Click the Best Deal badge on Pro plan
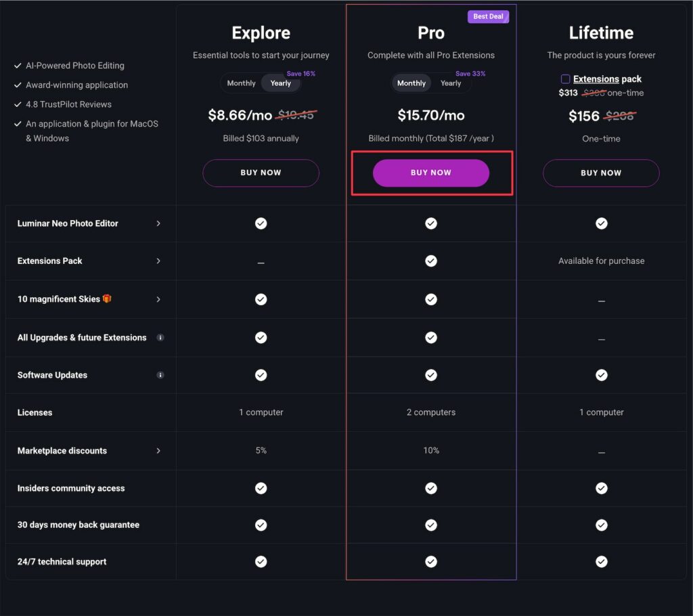This screenshot has width=693, height=616. point(488,16)
